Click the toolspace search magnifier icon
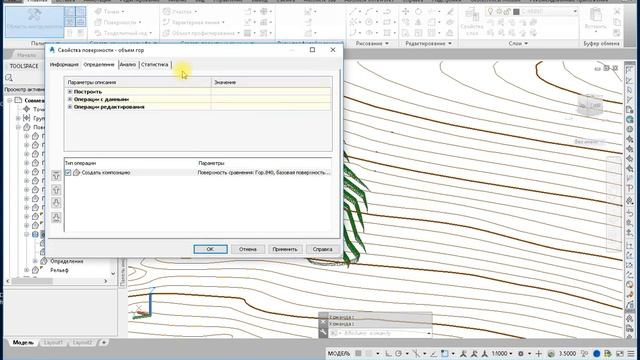The width and height of the screenshot is (640, 360). (x=9, y=78)
